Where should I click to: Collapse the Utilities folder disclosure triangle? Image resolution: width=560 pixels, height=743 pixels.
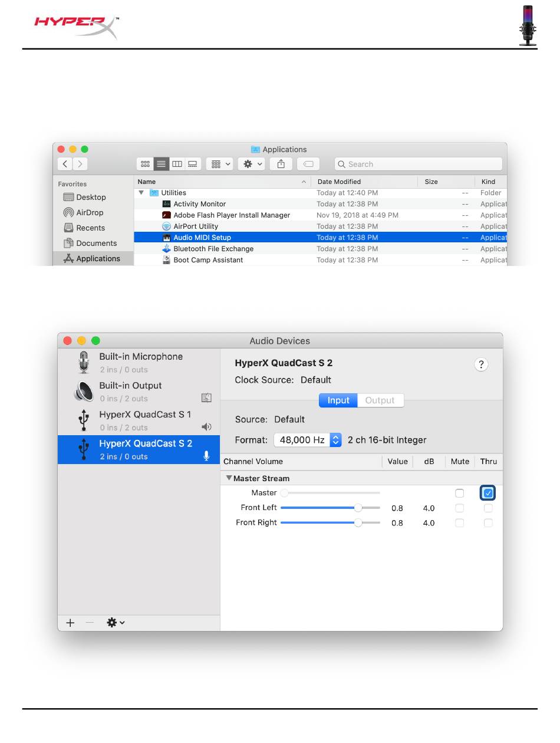[x=141, y=193]
